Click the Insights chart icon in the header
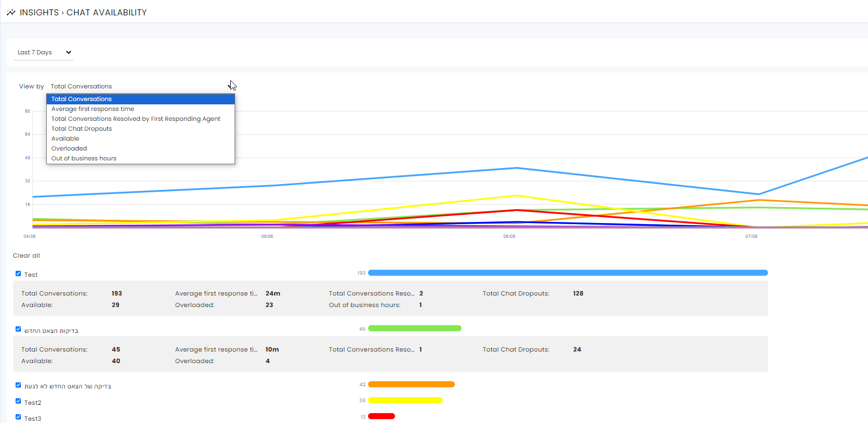 tap(11, 12)
